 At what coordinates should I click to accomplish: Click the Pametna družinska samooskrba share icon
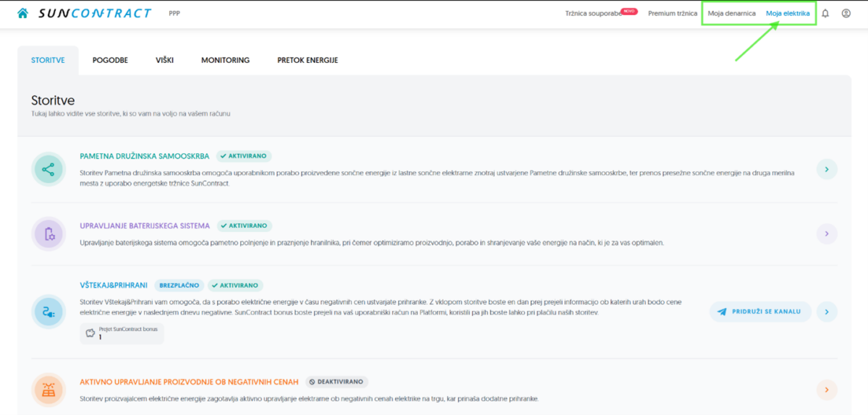[48, 170]
